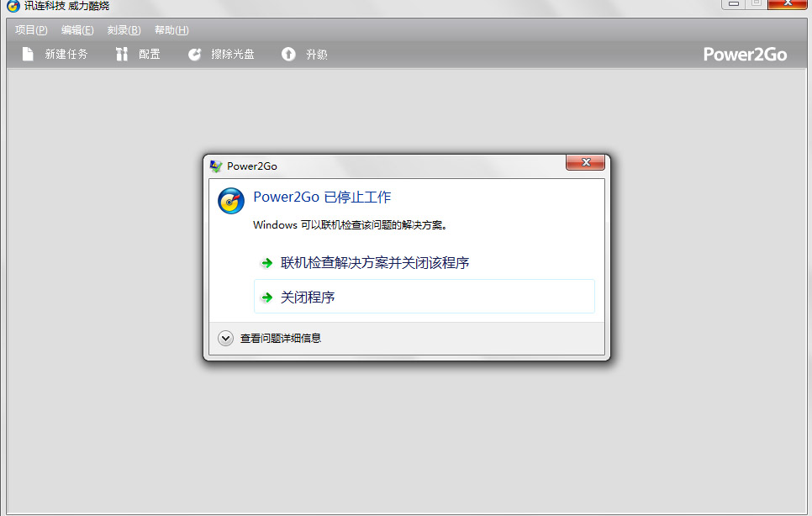Click the Power2Go disc icon in dialog
The height and width of the screenshot is (516, 812).
tap(231, 201)
